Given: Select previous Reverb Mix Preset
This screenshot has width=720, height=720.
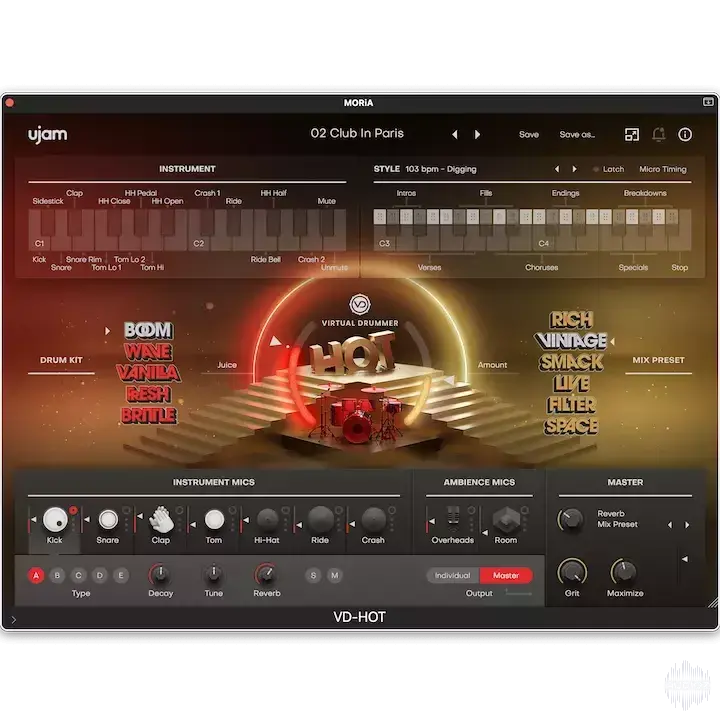Looking at the screenshot, I should [670, 525].
